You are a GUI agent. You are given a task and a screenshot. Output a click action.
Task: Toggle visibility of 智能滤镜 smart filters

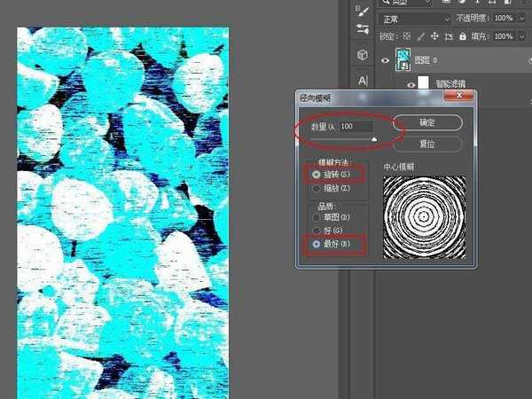click(x=410, y=84)
